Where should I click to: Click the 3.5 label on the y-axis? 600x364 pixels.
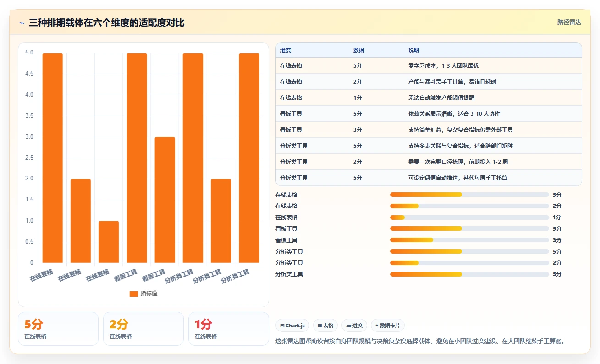click(29, 116)
